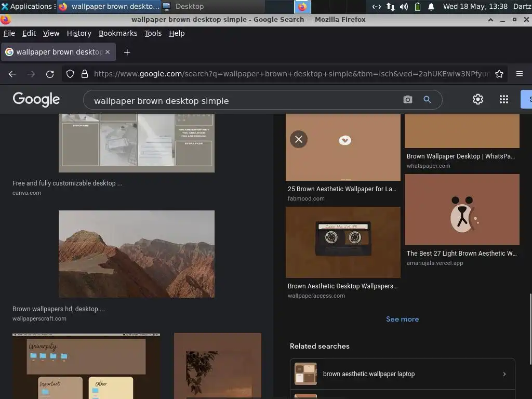Open the brown heart preview image
532x399 pixels.
point(343,147)
